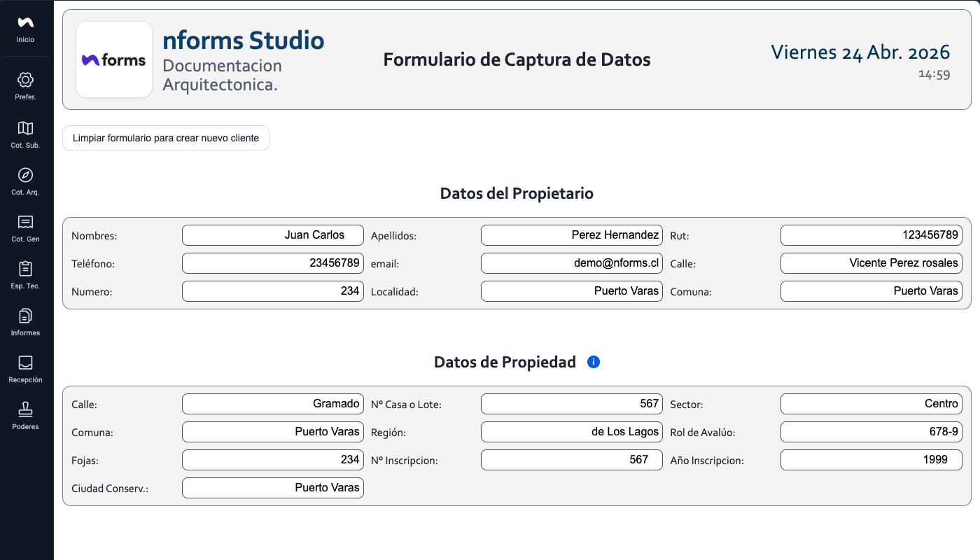Click the Datos del Propietario heading
Screen dimensions: 980x560
517,193
